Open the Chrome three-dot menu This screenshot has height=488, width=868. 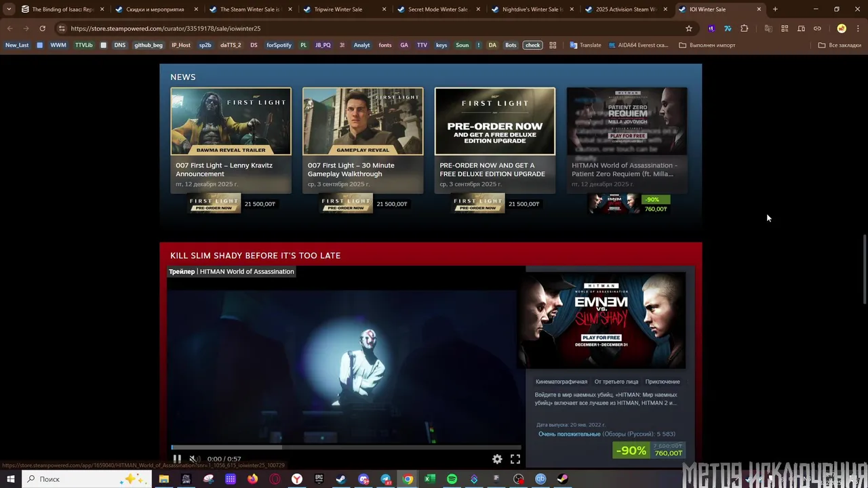[x=856, y=28]
